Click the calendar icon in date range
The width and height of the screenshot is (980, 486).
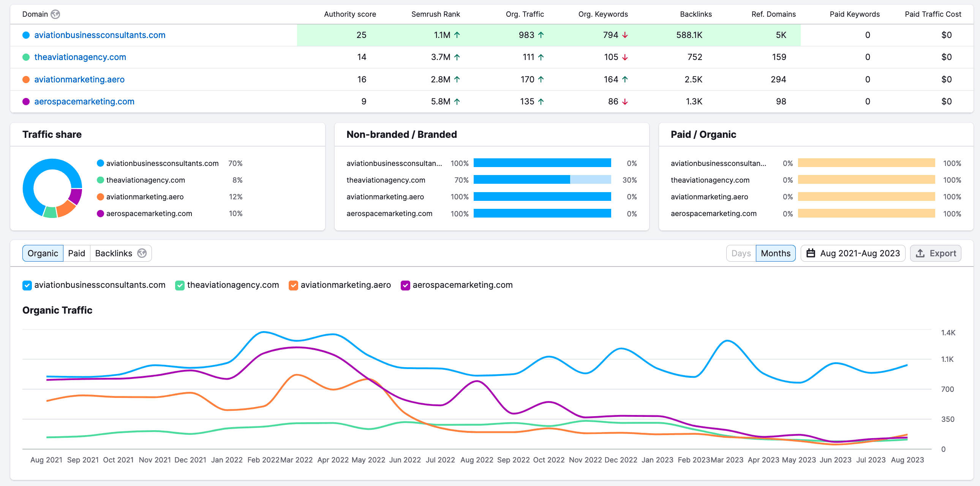(811, 253)
